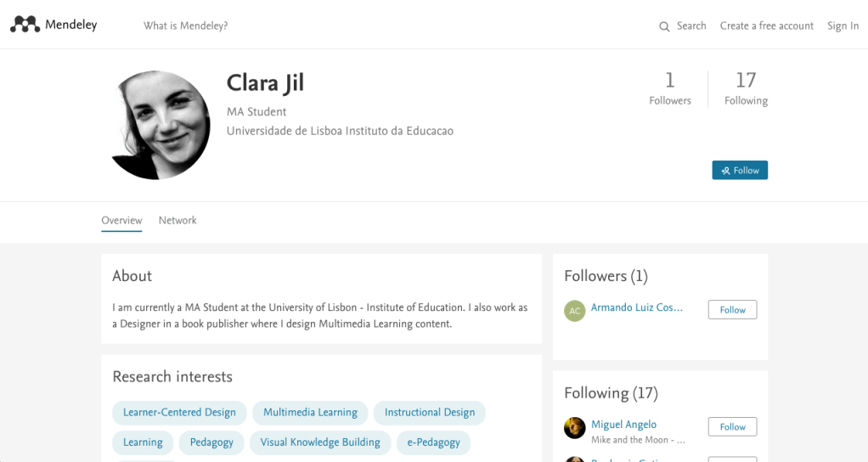The height and width of the screenshot is (462, 868).
Task: Click Create a free account link
Action: coord(766,25)
